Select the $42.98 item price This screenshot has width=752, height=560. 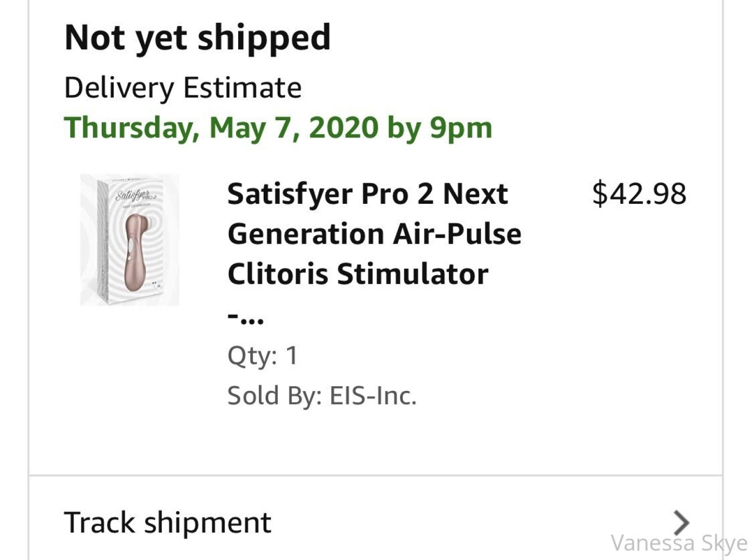pos(639,194)
